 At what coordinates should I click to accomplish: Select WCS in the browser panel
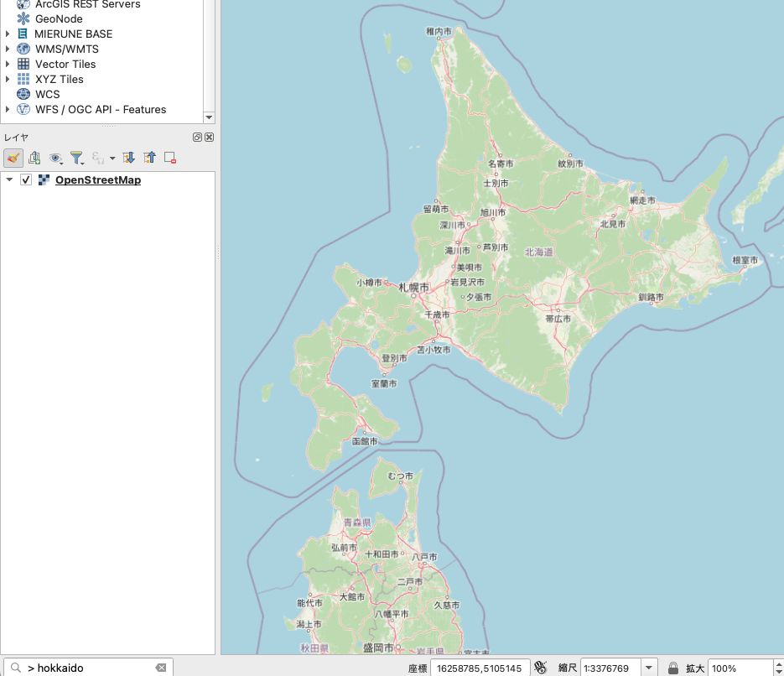click(x=48, y=94)
